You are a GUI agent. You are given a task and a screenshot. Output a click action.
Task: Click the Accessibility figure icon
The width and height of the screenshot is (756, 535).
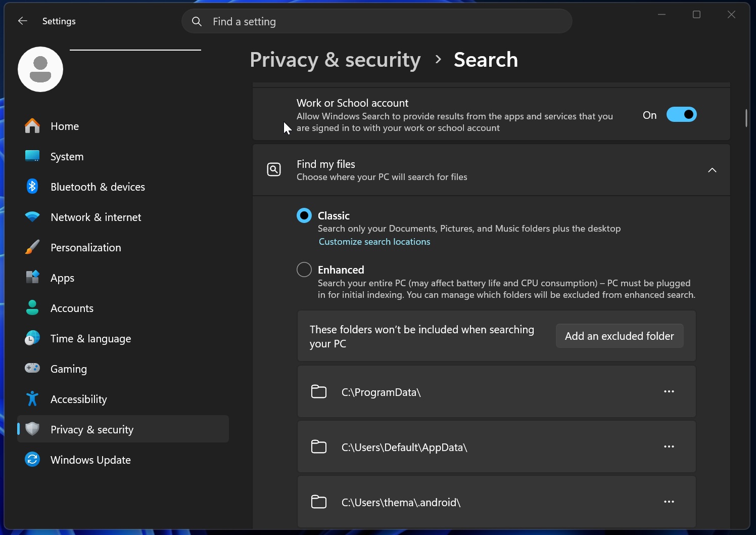(32, 399)
